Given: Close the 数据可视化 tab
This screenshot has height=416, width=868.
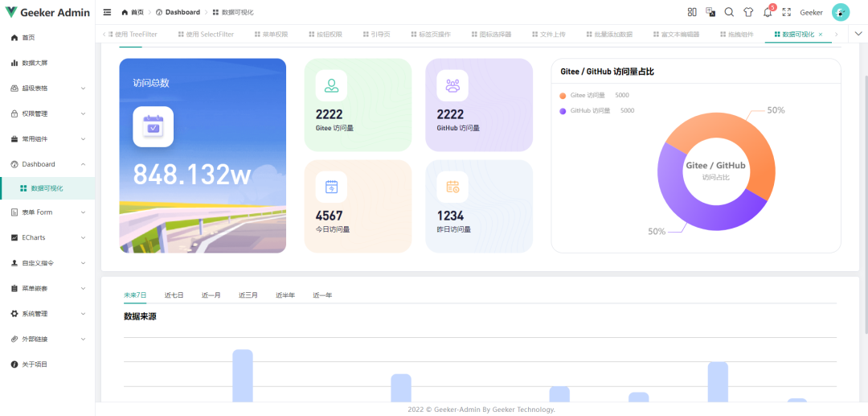Looking at the screenshot, I should point(821,35).
